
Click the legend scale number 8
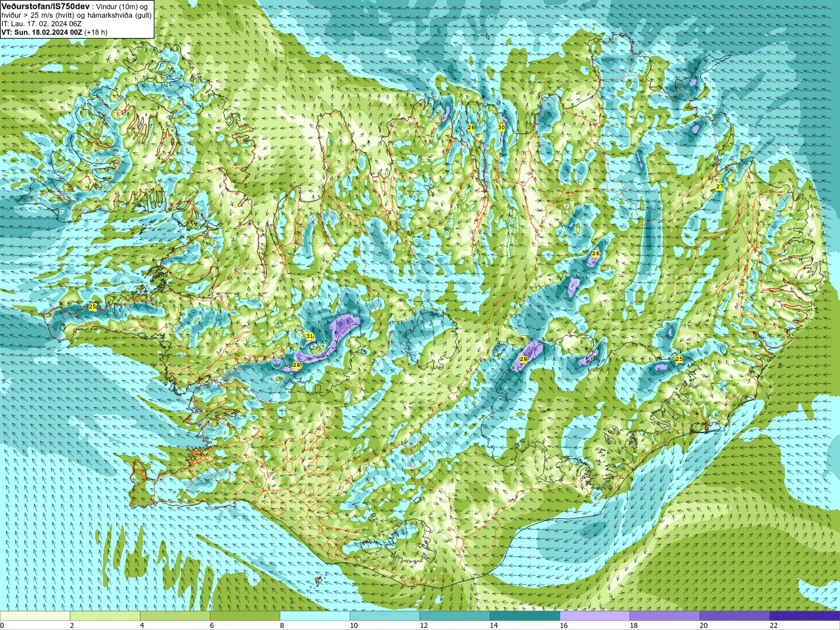tap(282, 625)
